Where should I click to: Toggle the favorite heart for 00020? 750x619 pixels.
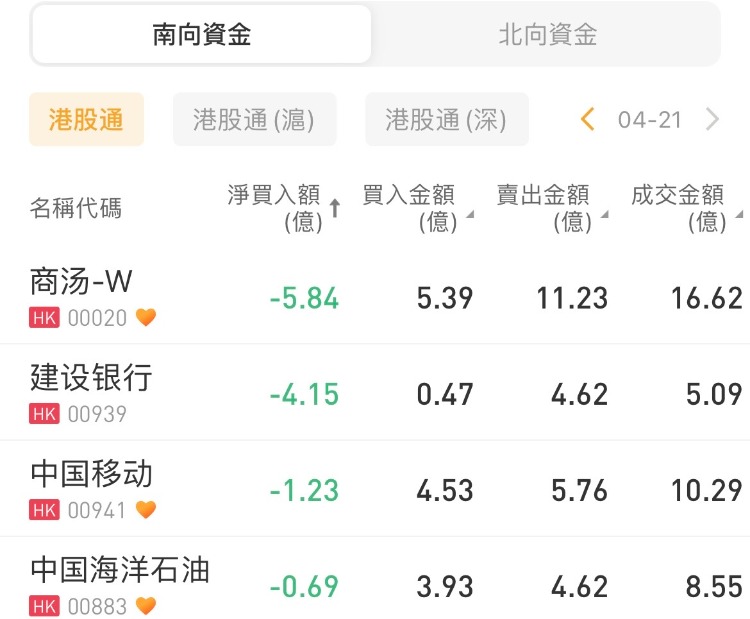point(146,317)
